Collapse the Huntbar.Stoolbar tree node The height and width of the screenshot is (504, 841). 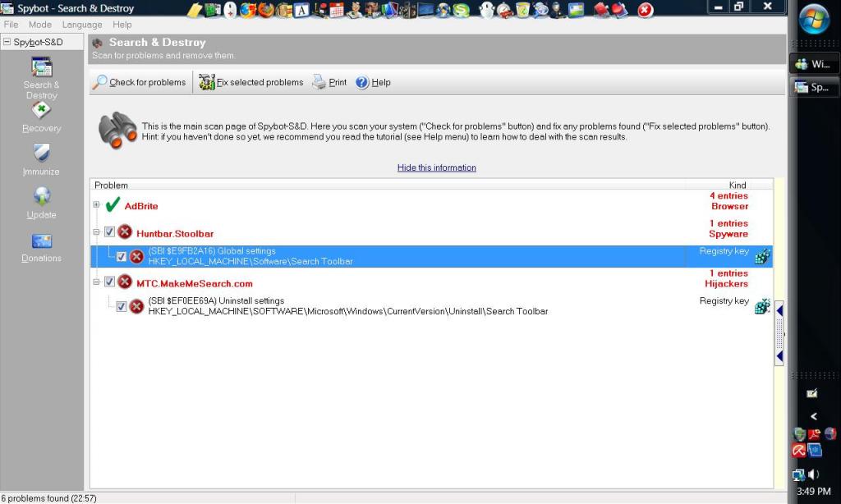click(x=97, y=232)
